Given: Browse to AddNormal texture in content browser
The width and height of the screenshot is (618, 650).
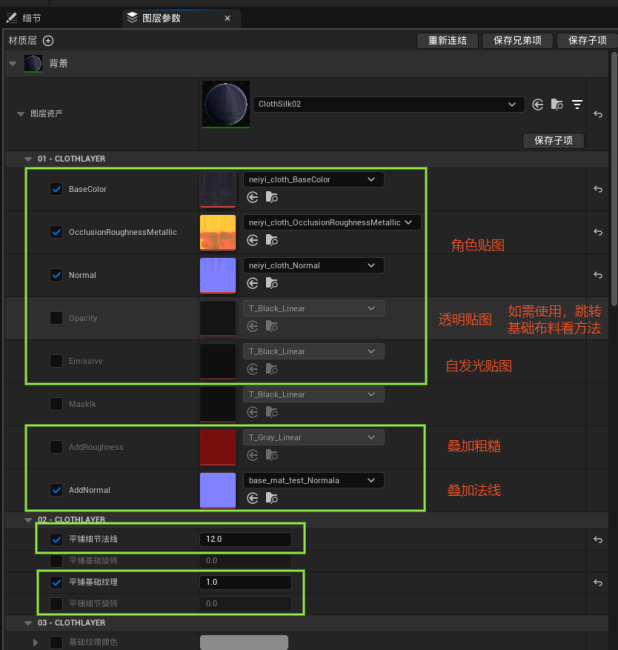Looking at the screenshot, I should point(270,499).
